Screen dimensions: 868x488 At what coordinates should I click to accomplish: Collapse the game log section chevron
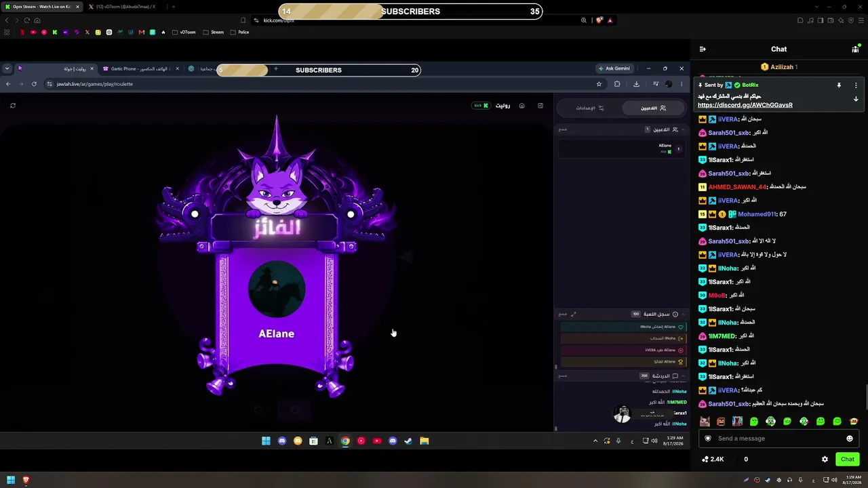pos(683,314)
